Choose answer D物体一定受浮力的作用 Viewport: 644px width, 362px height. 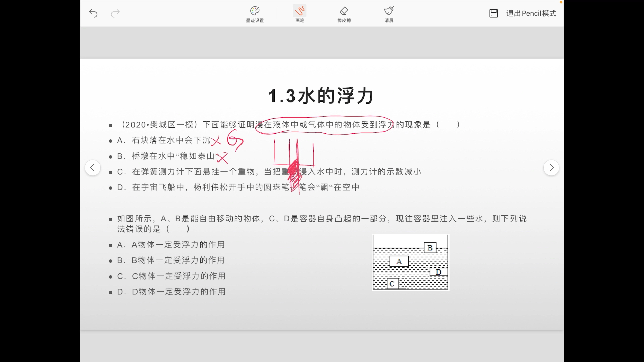tap(171, 292)
